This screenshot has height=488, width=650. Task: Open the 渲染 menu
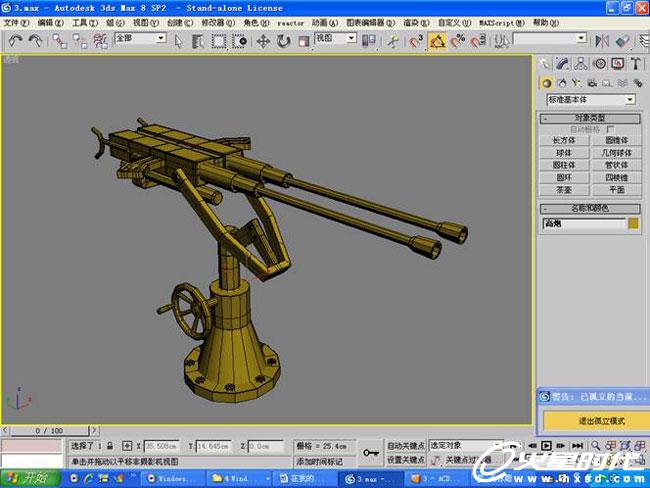[416, 23]
